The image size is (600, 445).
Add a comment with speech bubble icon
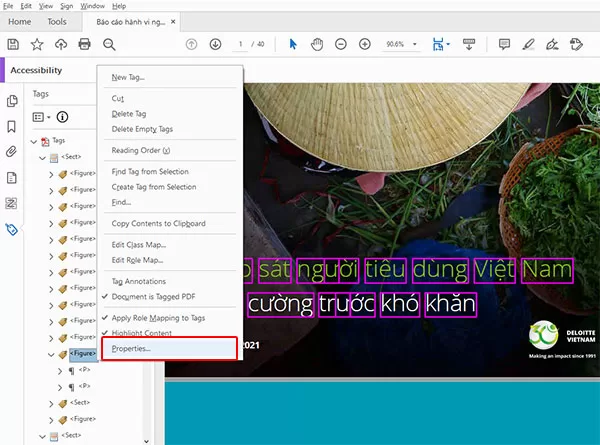[x=504, y=44]
